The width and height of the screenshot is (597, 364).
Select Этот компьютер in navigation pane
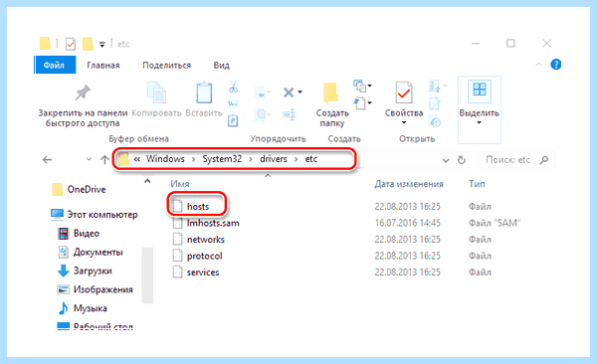[x=95, y=215]
